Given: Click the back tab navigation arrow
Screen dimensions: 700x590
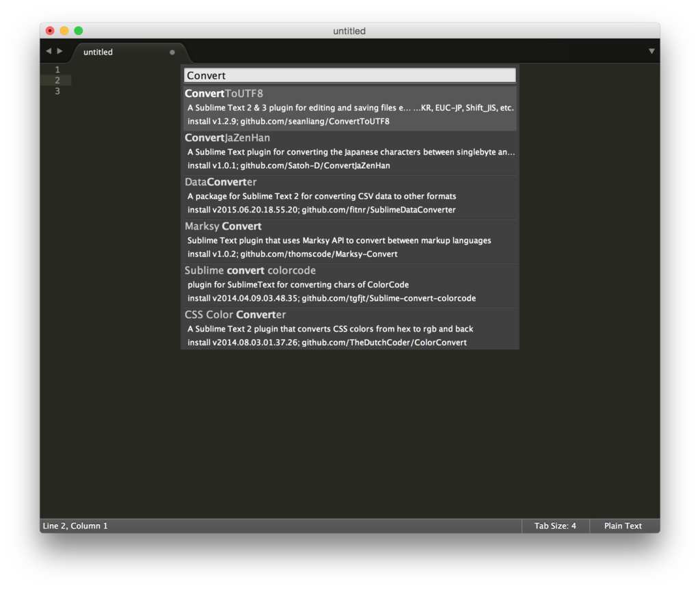Looking at the screenshot, I should pyautogui.click(x=49, y=51).
